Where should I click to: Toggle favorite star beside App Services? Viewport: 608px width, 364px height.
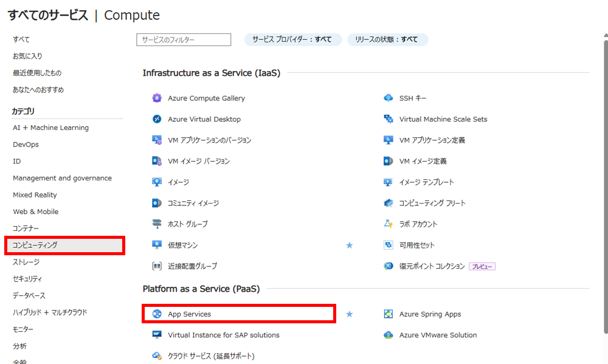click(x=350, y=314)
